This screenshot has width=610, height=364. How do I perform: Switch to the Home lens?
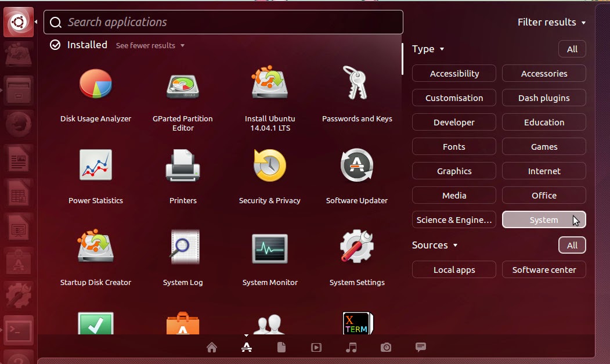click(x=212, y=347)
